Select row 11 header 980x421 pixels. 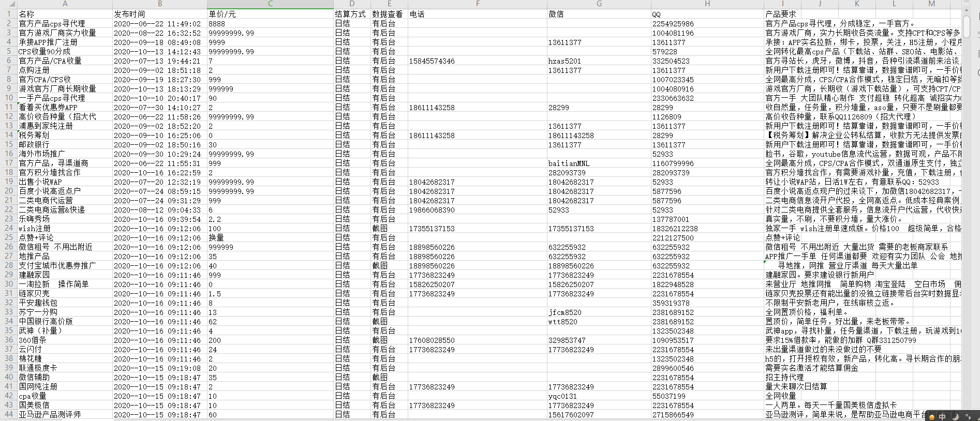pos(9,107)
